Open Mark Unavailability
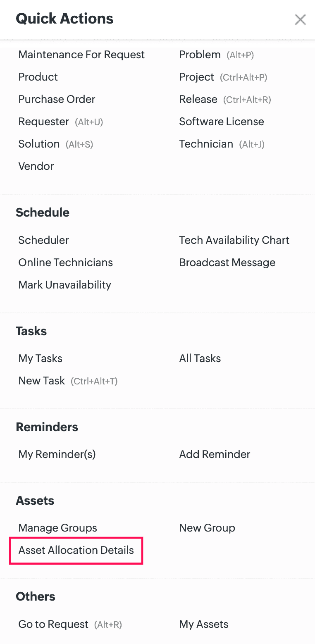The height and width of the screenshot is (644, 315). pos(64,285)
